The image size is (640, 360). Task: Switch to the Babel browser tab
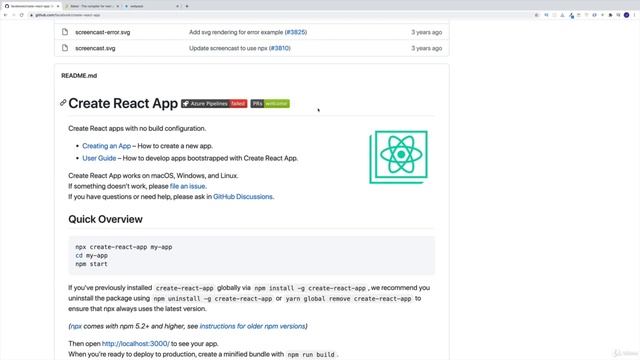pos(92,6)
